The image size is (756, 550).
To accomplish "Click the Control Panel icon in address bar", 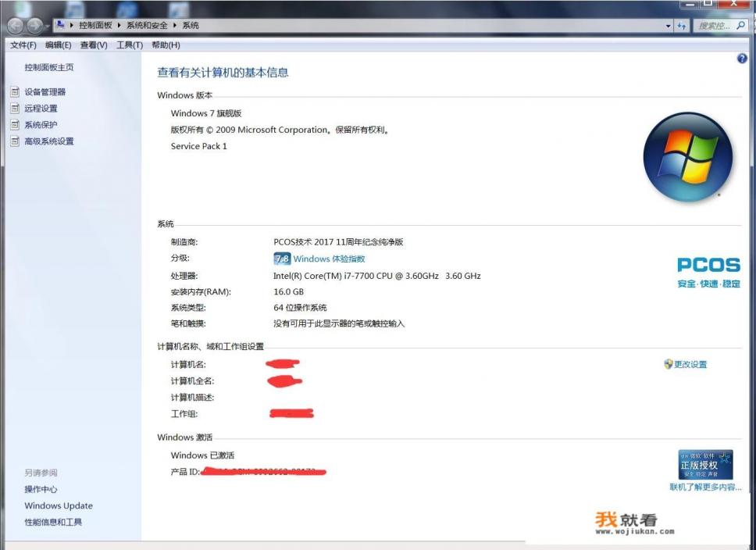I will (60, 24).
